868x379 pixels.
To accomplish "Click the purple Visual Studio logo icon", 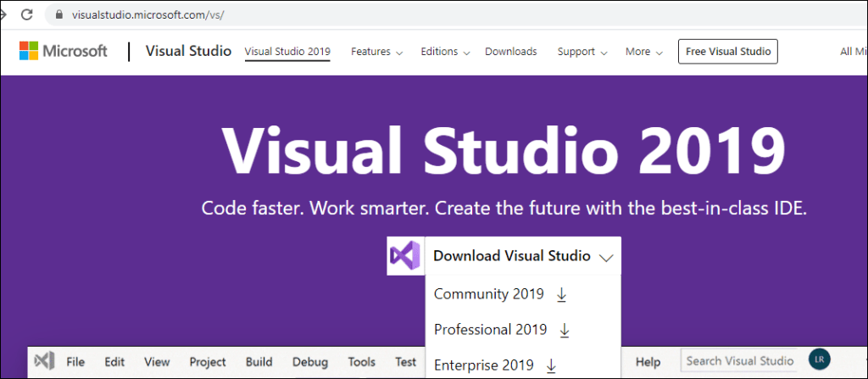I will (405, 256).
